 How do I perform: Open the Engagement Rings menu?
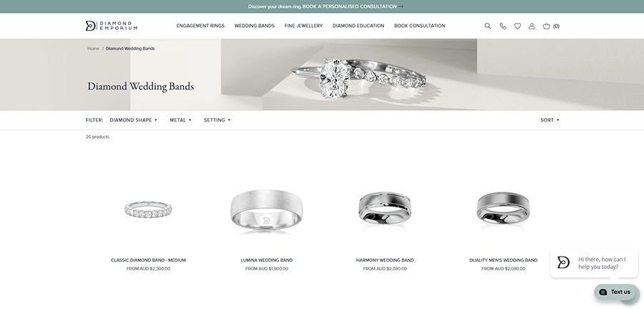[x=200, y=26]
